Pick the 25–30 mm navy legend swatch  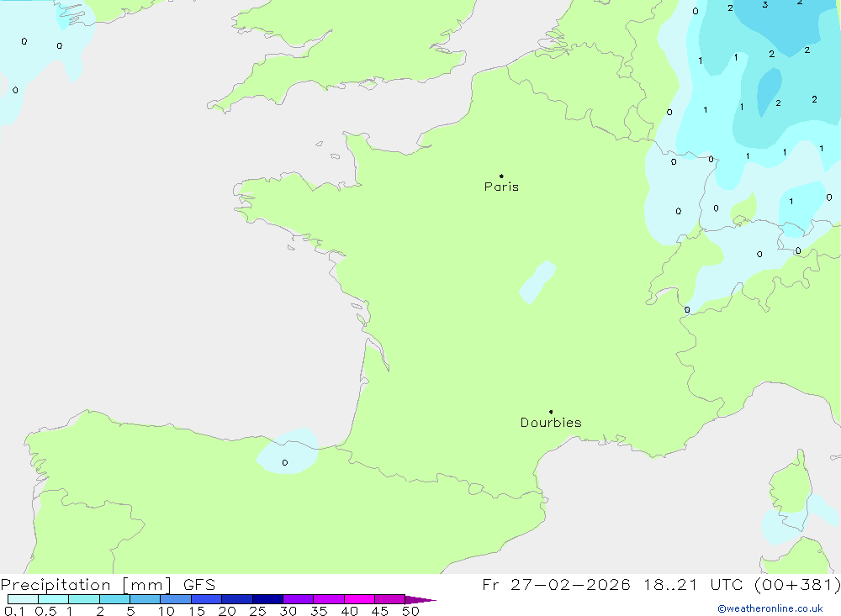tap(267, 599)
